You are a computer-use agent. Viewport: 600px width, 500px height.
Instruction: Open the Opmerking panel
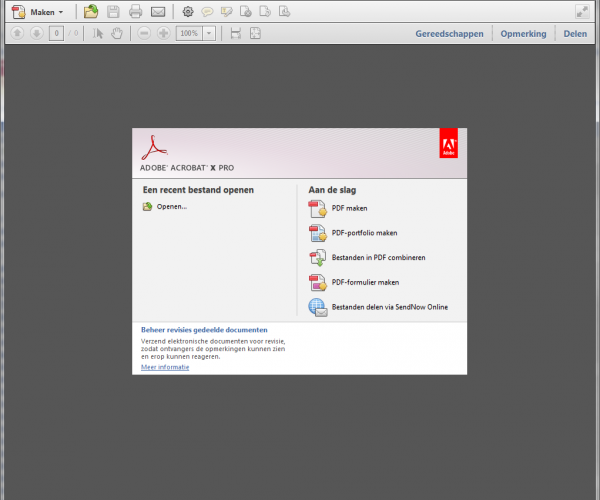523,34
